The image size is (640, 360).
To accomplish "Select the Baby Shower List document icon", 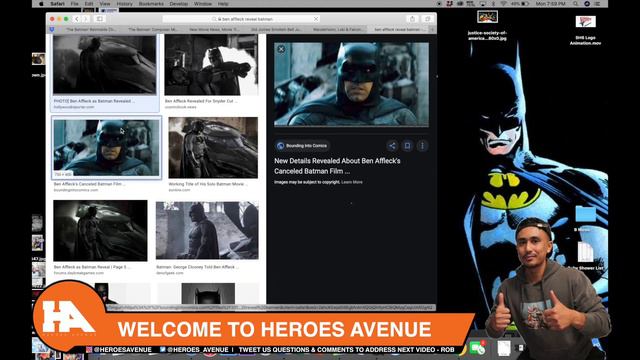I will (x=586, y=252).
